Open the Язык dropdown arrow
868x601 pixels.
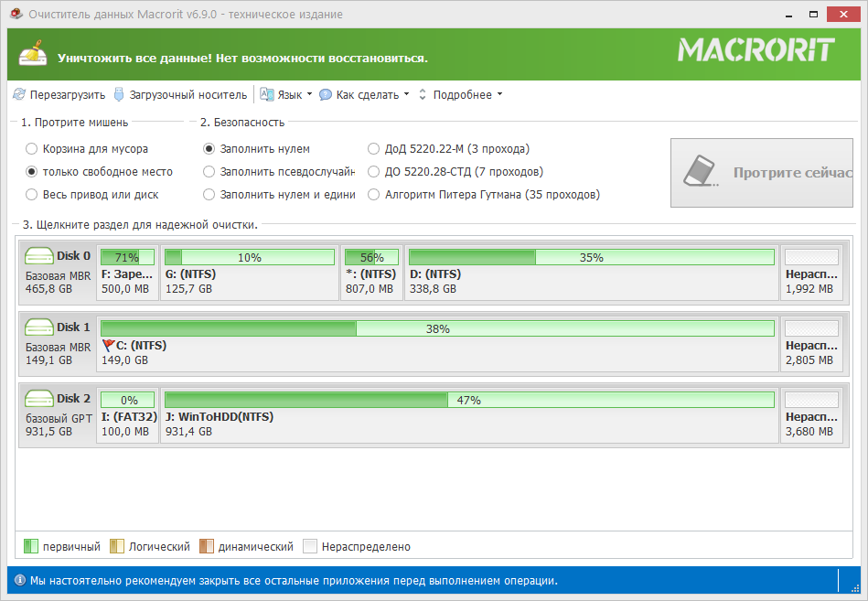pyautogui.click(x=309, y=94)
